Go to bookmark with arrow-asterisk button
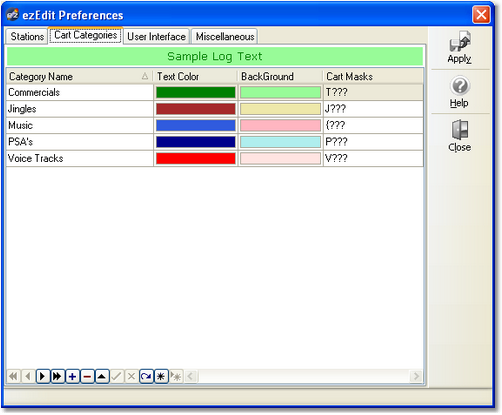 coord(176,377)
